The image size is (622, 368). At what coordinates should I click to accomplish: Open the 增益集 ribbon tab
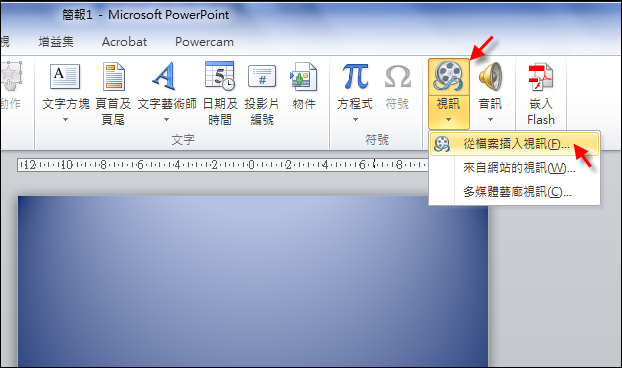[x=56, y=42]
